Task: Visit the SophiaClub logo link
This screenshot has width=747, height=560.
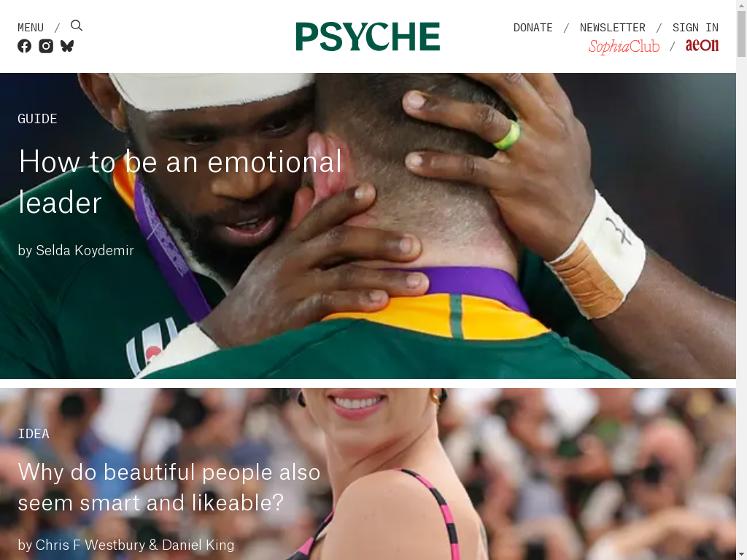Action: pyautogui.click(x=624, y=47)
